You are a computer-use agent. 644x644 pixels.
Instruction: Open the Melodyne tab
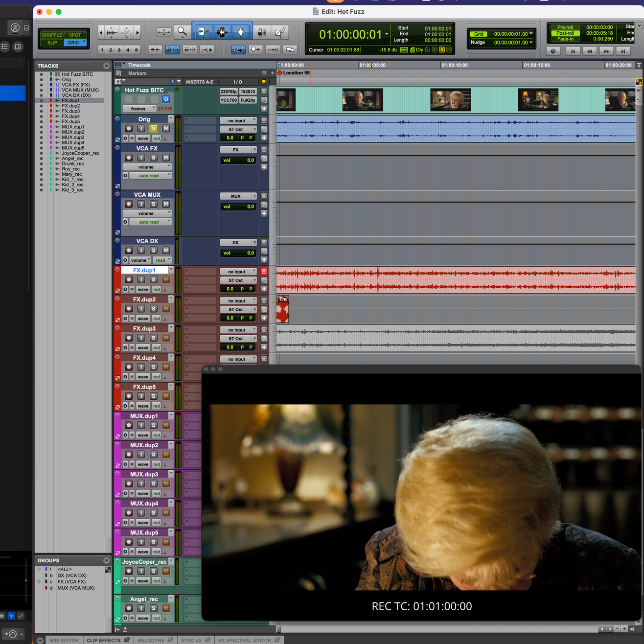[x=155, y=640]
